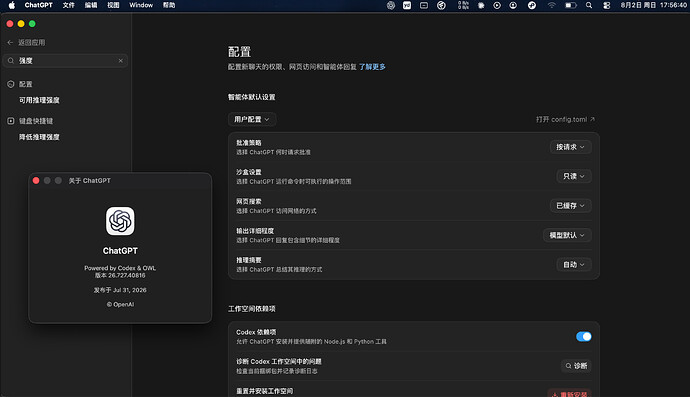
Task: Open the Window menu
Action: (141, 5)
